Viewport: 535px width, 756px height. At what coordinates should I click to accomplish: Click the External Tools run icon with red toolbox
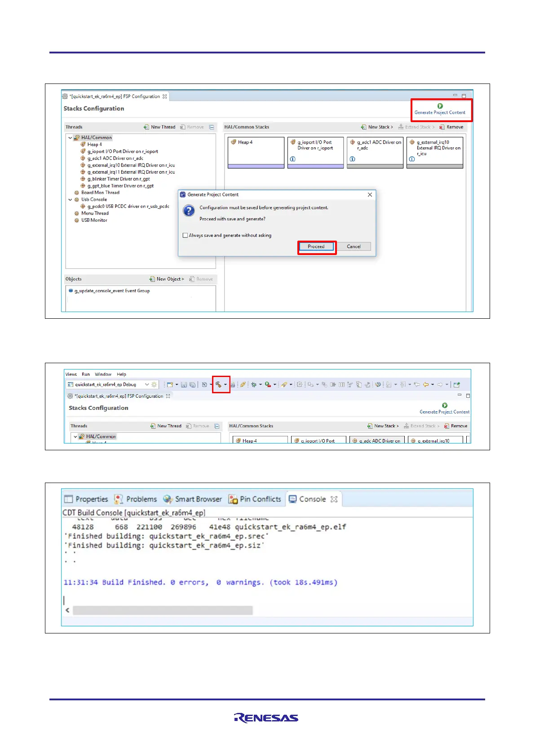pos(268,385)
